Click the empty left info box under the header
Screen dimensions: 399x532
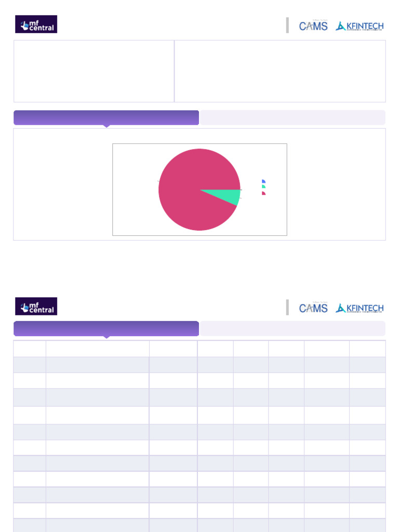click(x=94, y=71)
